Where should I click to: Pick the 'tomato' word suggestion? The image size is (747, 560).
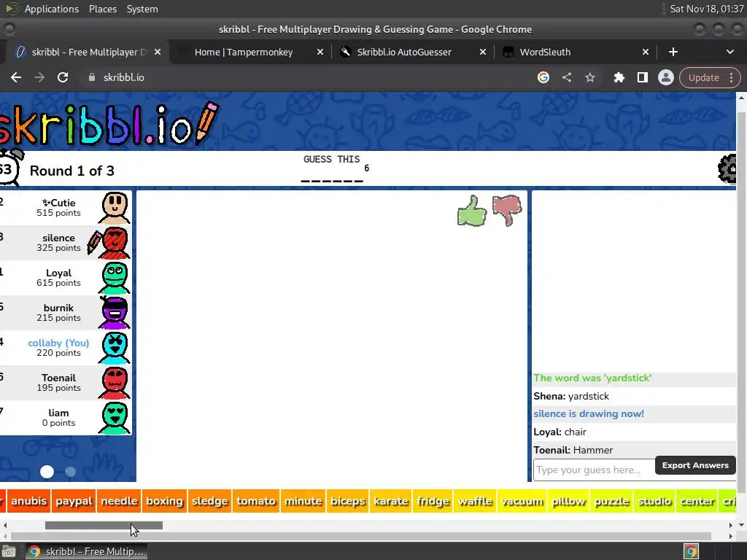(256, 501)
